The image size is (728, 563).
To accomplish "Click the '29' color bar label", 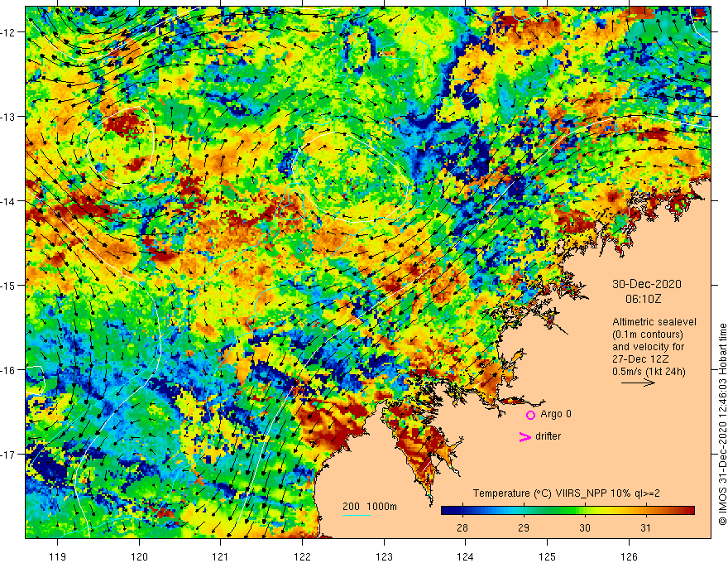I will pos(524,527).
